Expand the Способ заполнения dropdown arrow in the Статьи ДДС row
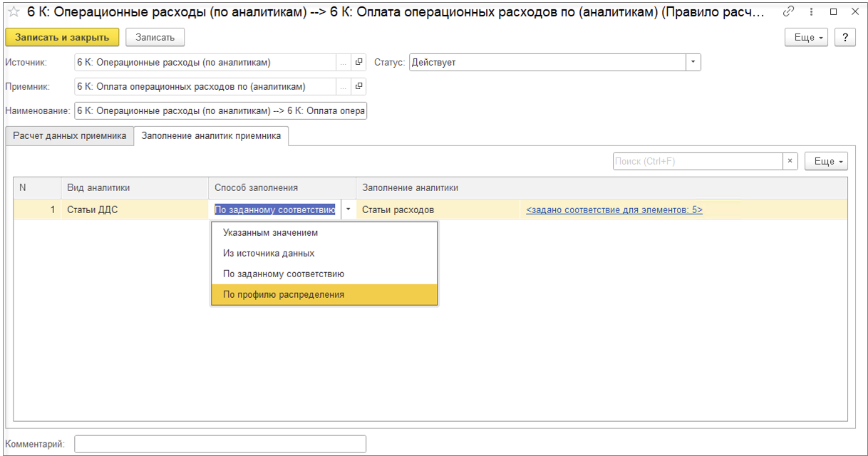 348,209
